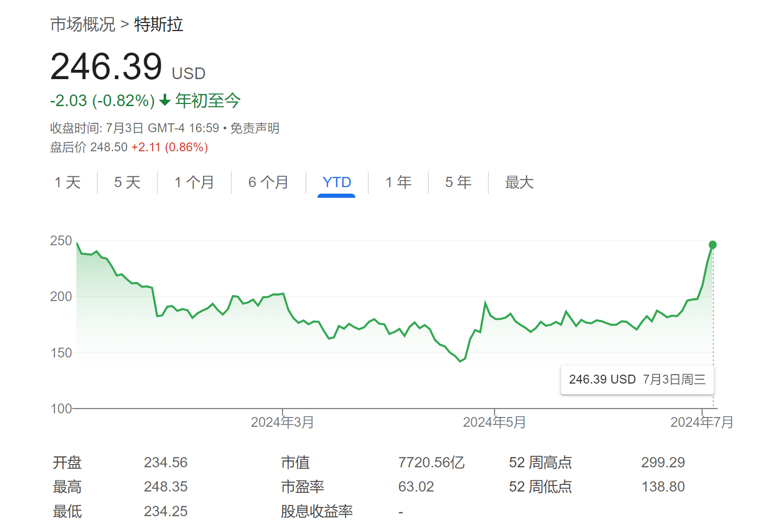Screen dimensions: 765x532
Task: Click the 年初至今 label
Action: [208, 101]
